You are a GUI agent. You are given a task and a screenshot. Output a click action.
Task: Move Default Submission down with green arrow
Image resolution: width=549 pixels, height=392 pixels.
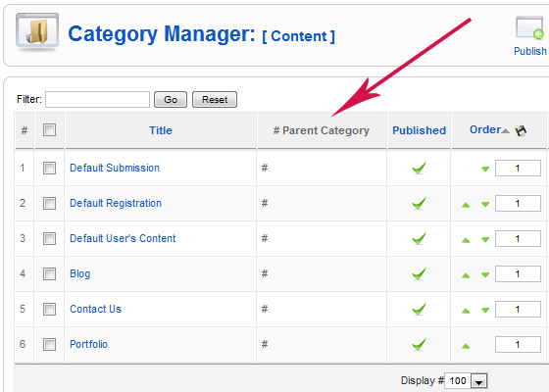pos(485,170)
